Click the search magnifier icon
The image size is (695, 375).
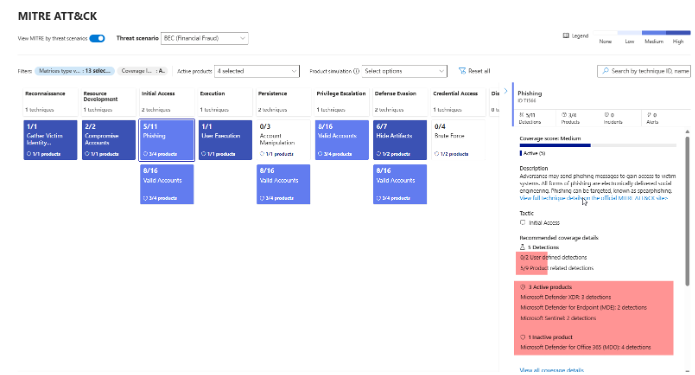tap(605, 71)
